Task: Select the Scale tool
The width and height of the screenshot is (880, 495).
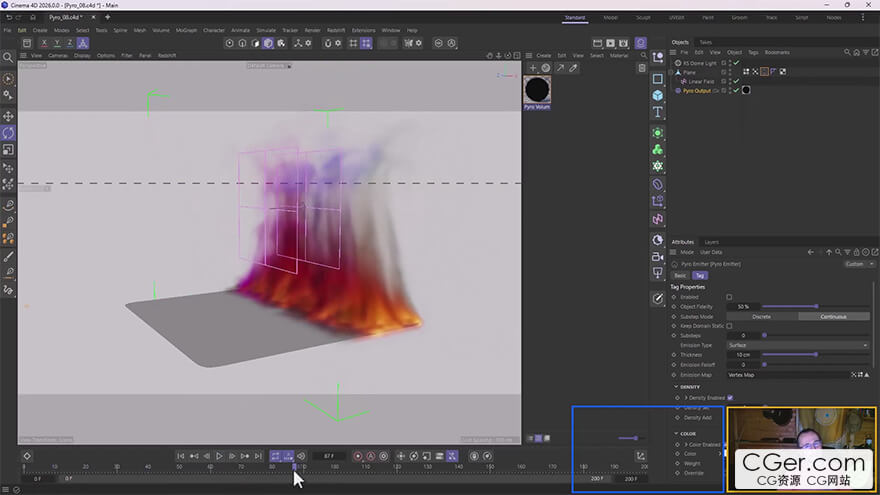Action: 9,150
